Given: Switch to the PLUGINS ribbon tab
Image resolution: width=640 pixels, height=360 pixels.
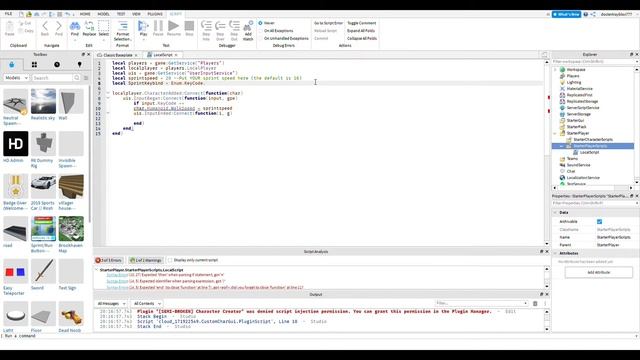Looking at the screenshot, I should tap(155, 14).
